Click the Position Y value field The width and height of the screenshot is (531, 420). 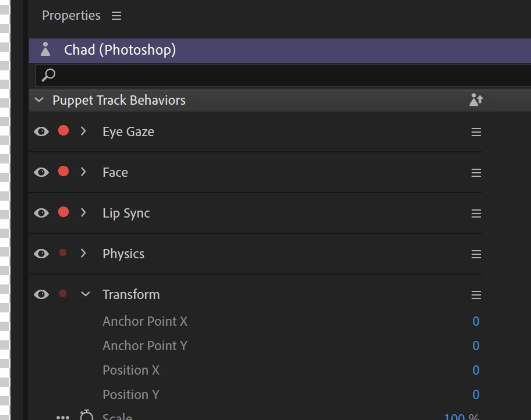[476, 394]
